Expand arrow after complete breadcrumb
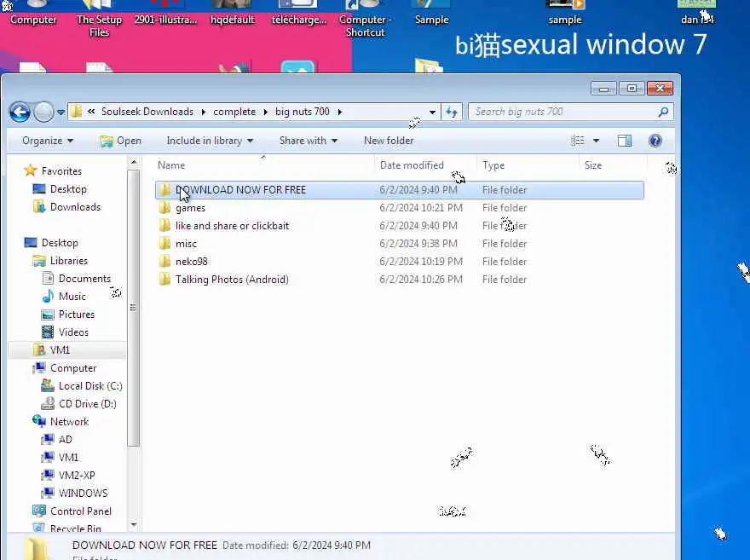 coord(265,113)
